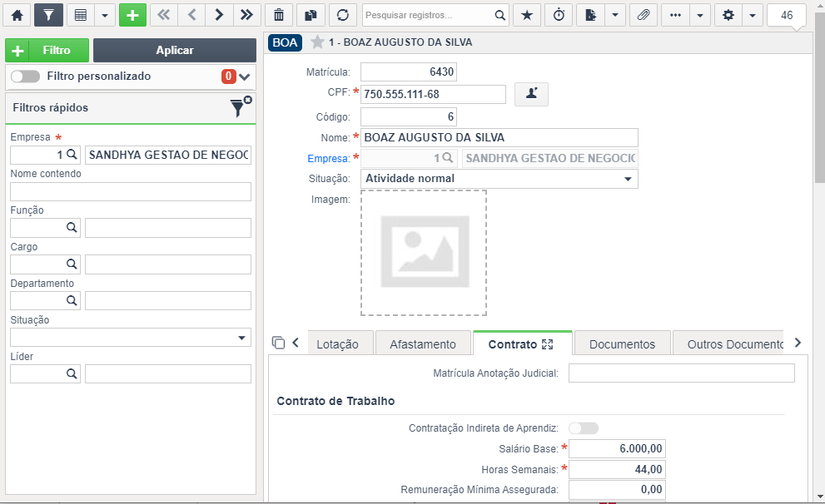Expand report options dropdown arrow
This screenshot has height=504, width=825.
[x=615, y=15]
